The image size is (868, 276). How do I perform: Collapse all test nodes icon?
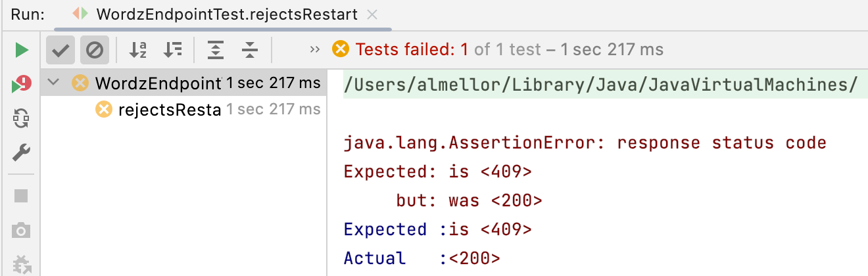(249, 49)
